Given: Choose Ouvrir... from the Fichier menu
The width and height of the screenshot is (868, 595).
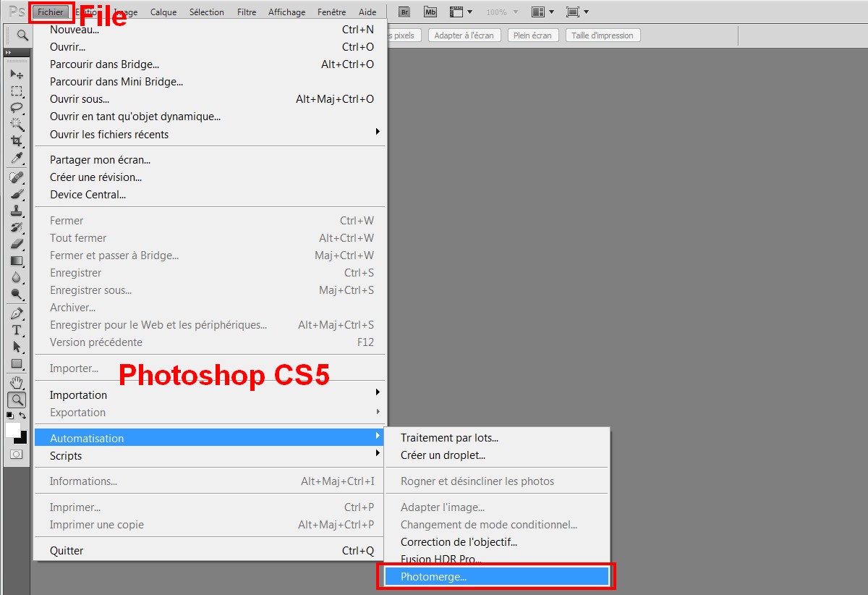Looking at the screenshot, I should [x=210, y=47].
